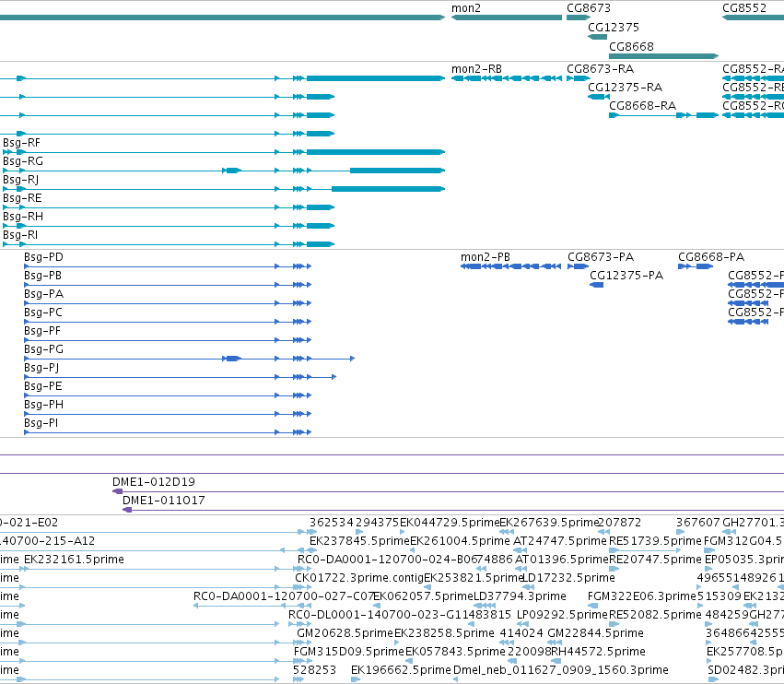Screen dimensions: 784x684
Task: Open the Bsg-RJ transcript label
Action: [x=20, y=180]
